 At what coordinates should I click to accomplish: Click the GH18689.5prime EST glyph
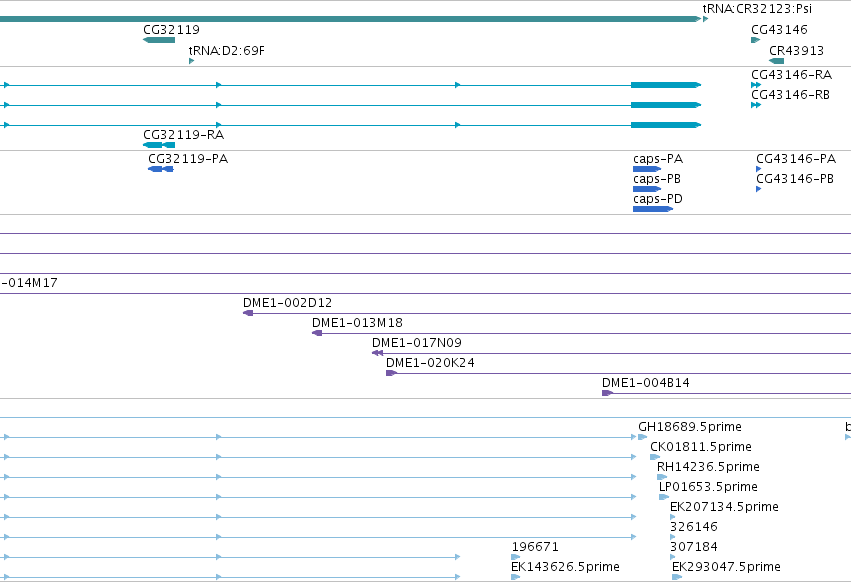click(x=643, y=437)
